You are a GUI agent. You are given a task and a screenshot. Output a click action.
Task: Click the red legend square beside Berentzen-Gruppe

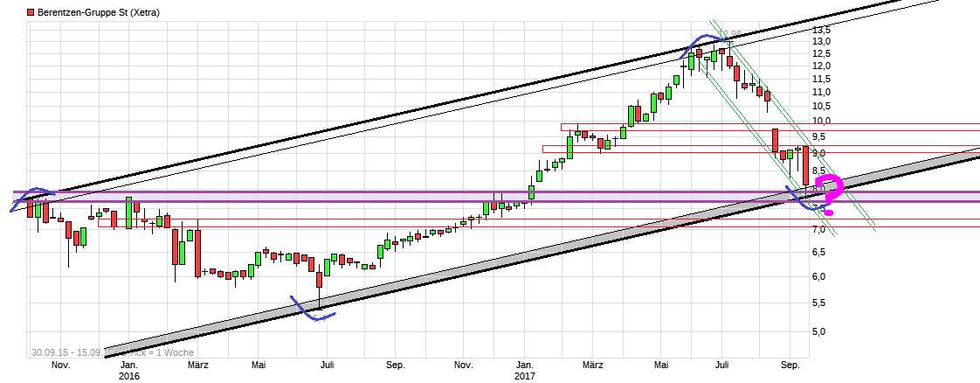pyautogui.click(x=31, y=12)
